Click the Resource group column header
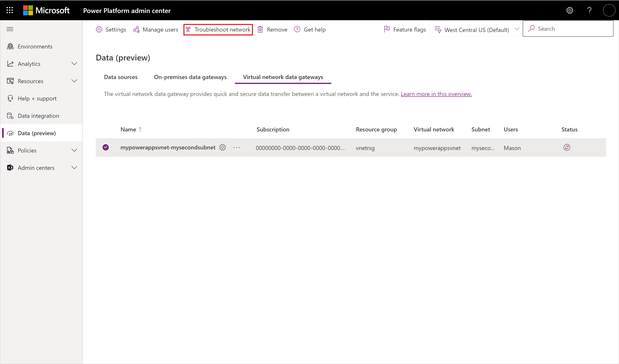Screen dimensions: 619x364 [376, 129]
